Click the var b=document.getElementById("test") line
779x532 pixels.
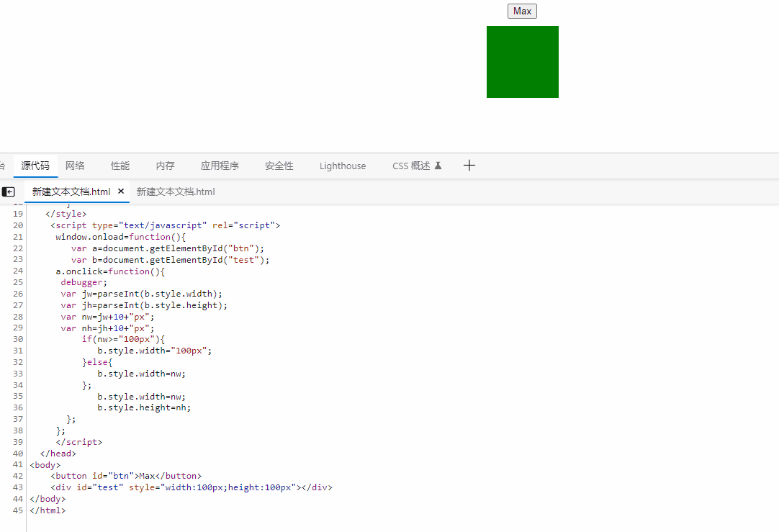coord(170,260)
